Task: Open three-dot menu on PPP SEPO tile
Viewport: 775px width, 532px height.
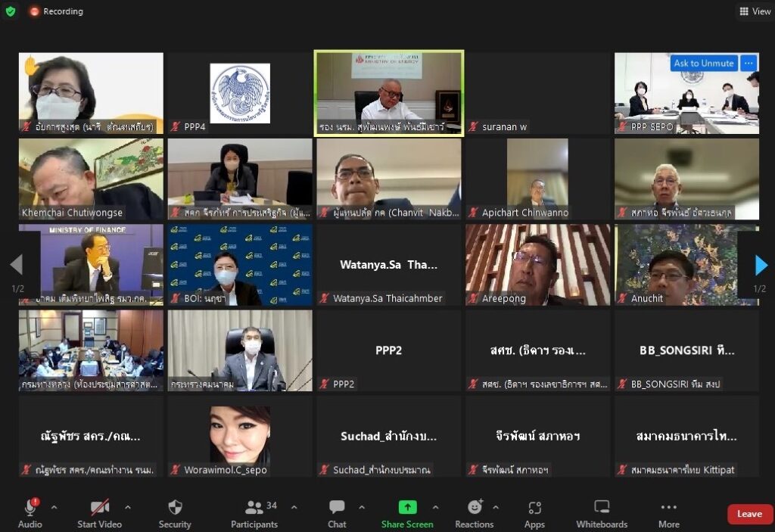Action: coord(748,64)
